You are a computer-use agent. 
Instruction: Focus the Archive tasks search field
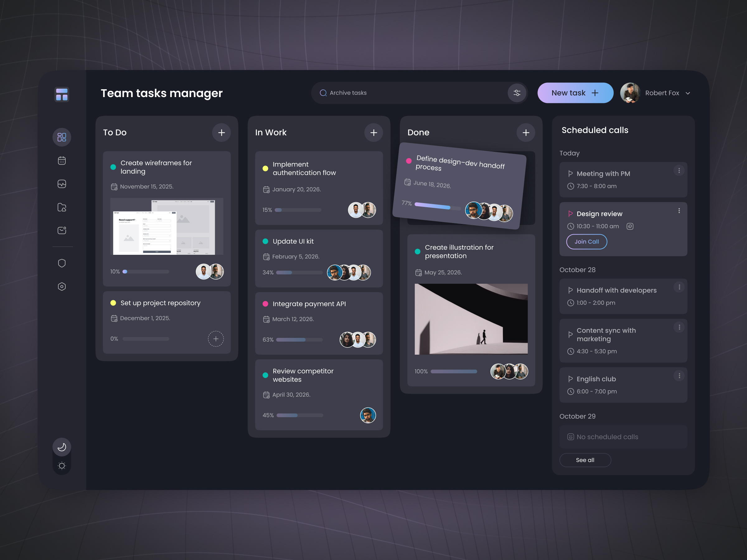coord(420,93)
